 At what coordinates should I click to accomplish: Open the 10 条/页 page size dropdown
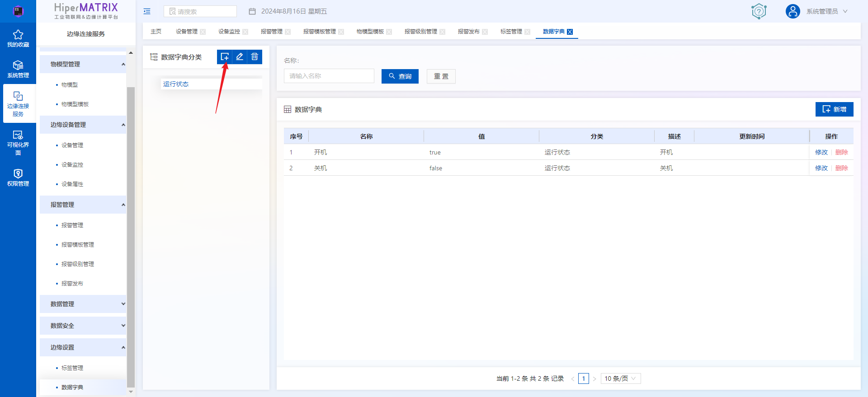(x=621, y=378)
